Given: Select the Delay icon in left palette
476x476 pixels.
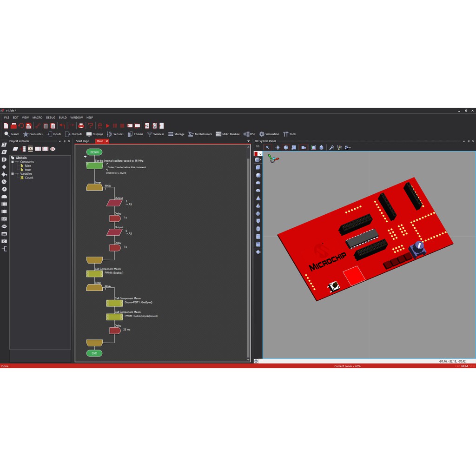Looking at the screenshot, I should (x=4, y=159).
